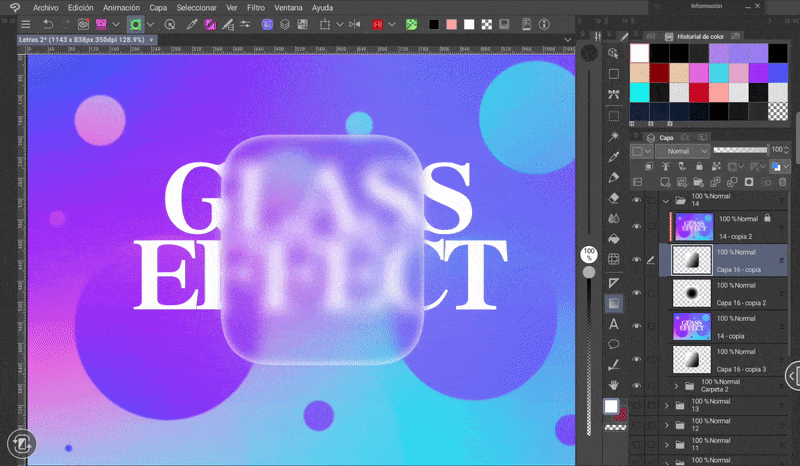Click the trash icon to delete the layer
The image size is (800, 466).
click(782, 182)
